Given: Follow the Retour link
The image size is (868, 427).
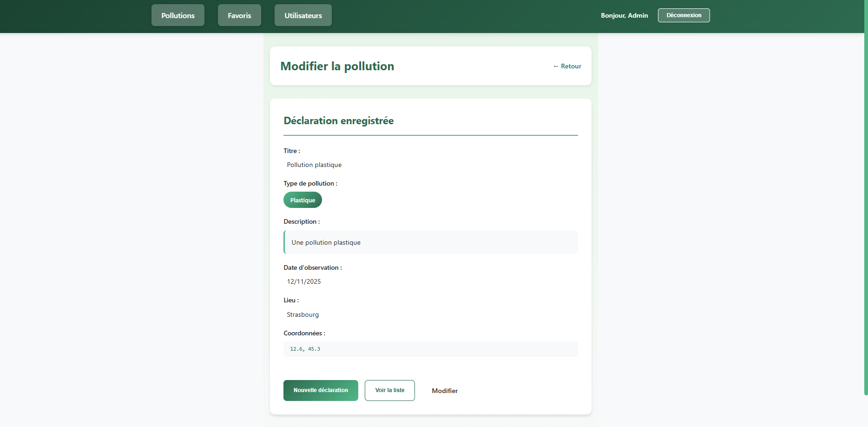Looking at the screenshot, I should pyautogui.click(x=567, y=66).
